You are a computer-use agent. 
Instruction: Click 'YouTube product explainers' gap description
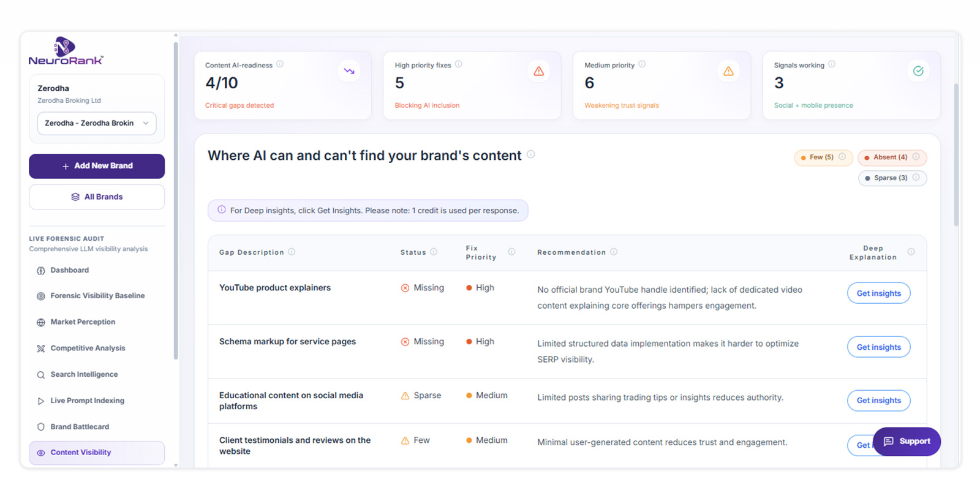(x=275, y=288)
